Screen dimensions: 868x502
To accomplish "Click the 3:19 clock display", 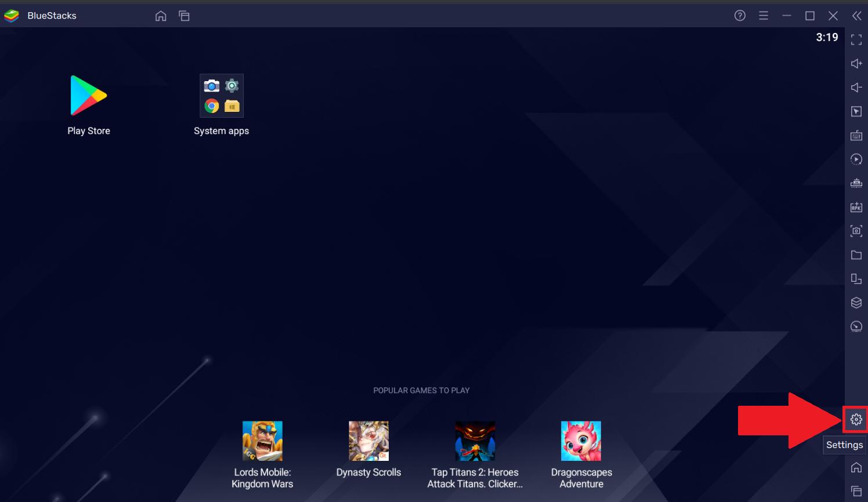I will click(827, 38).
